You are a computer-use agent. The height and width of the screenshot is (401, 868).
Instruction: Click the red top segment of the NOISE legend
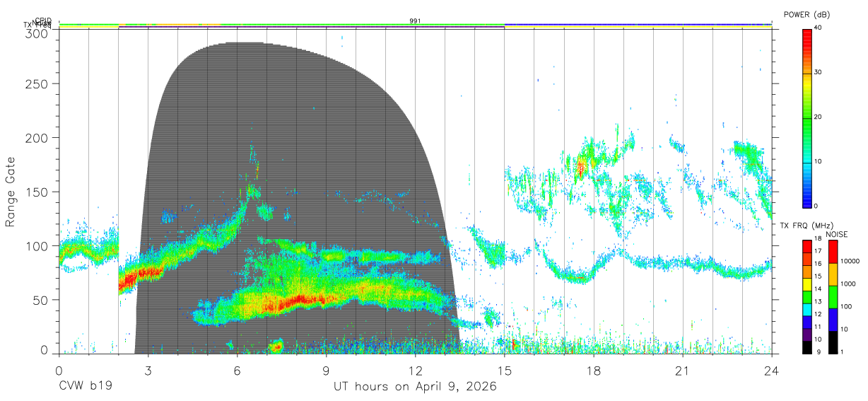(833, 252)
